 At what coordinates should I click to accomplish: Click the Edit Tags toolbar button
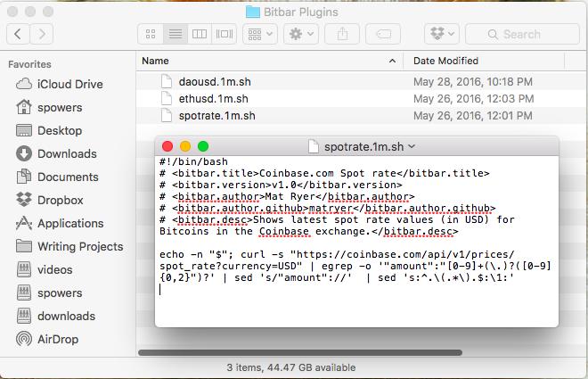click(383, 34)
